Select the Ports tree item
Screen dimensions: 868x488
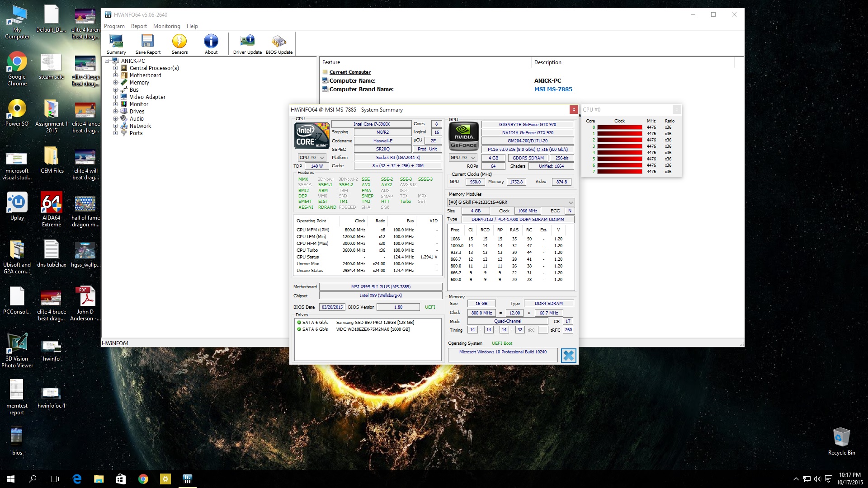coord(136,133)
